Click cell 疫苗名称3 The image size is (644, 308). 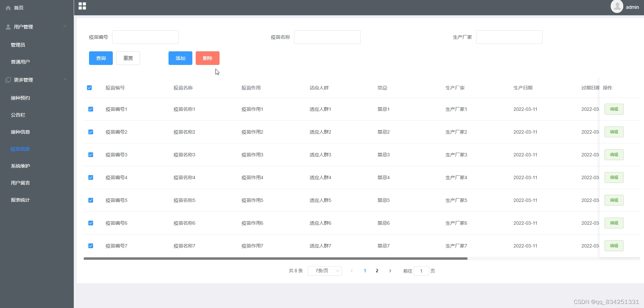click(x=185, y=155)
